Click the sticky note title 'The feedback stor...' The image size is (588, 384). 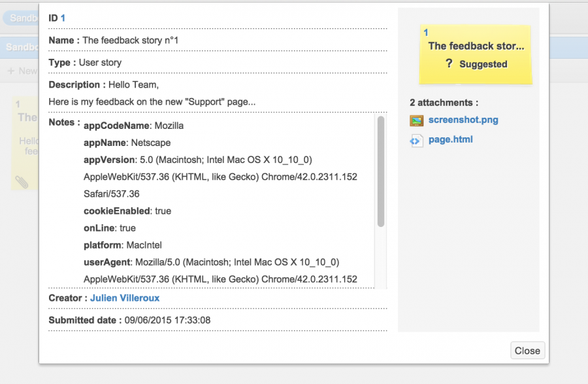coord(476,46)
